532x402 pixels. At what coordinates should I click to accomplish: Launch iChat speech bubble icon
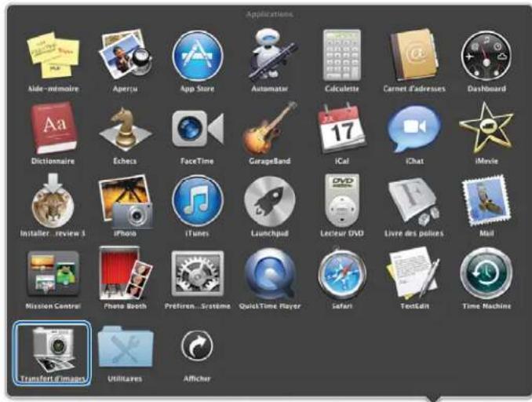point(414,128)
